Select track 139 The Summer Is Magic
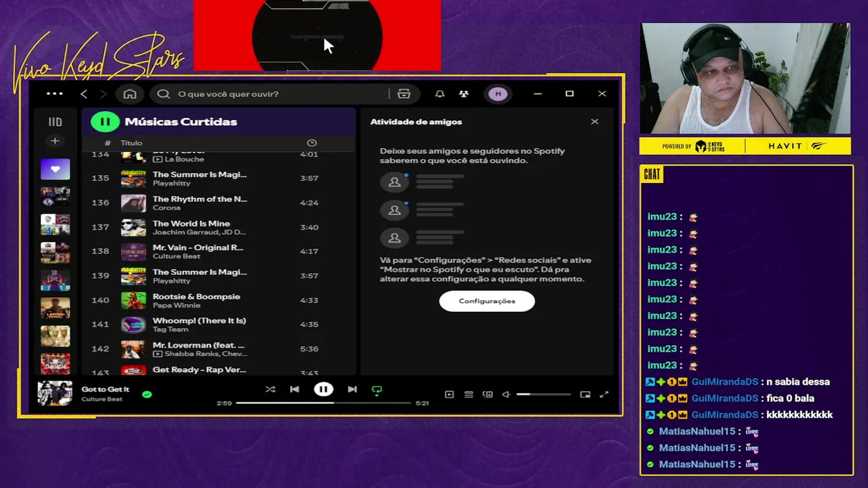This screenshot has width=868, height=488. pyautogui.click(x=218, y=276)
